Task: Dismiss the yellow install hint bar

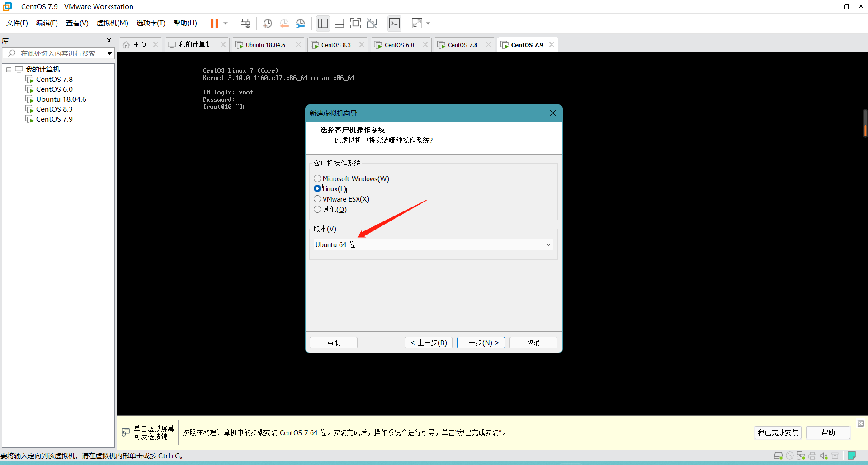Action: (x=861, y=423)
